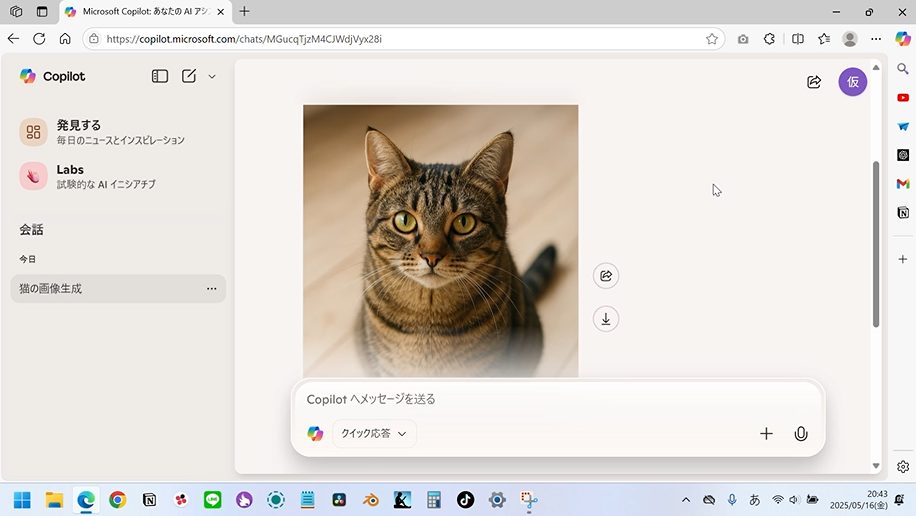Add page to favorites with star icon

coord(712,39)
